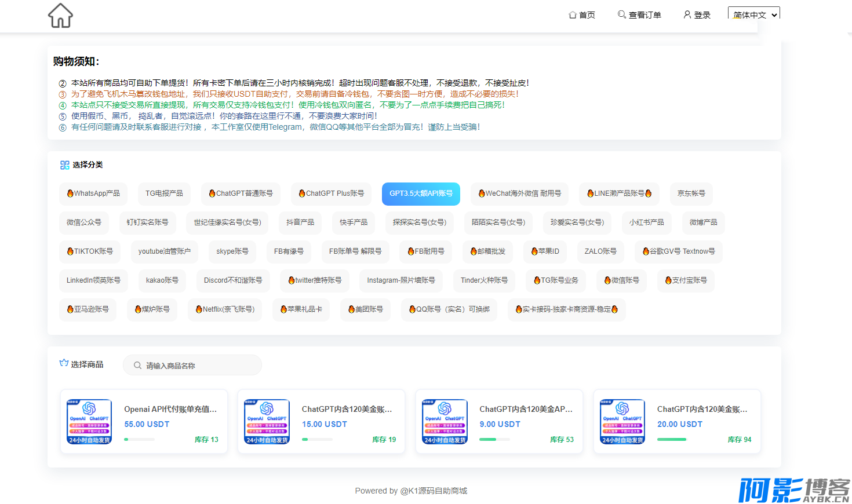The width and height of the screenshot is (852, 504).
Task: Choose the 微信账号 category
Action: point(622,280)
